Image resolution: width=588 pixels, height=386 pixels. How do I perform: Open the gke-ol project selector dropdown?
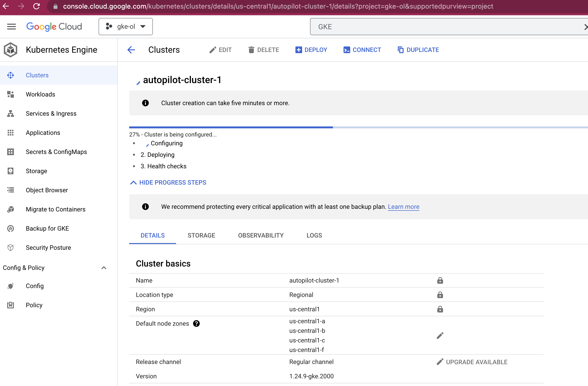point(126,26)
